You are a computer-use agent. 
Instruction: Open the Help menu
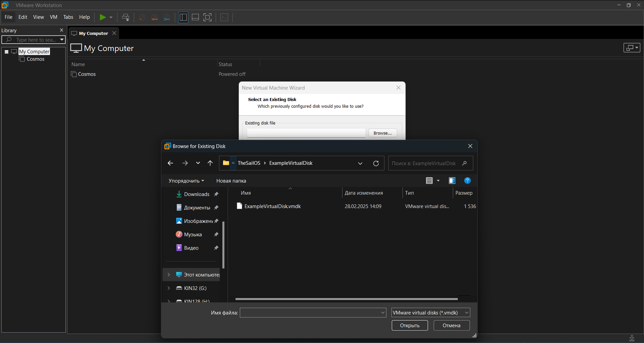point(85,17)
